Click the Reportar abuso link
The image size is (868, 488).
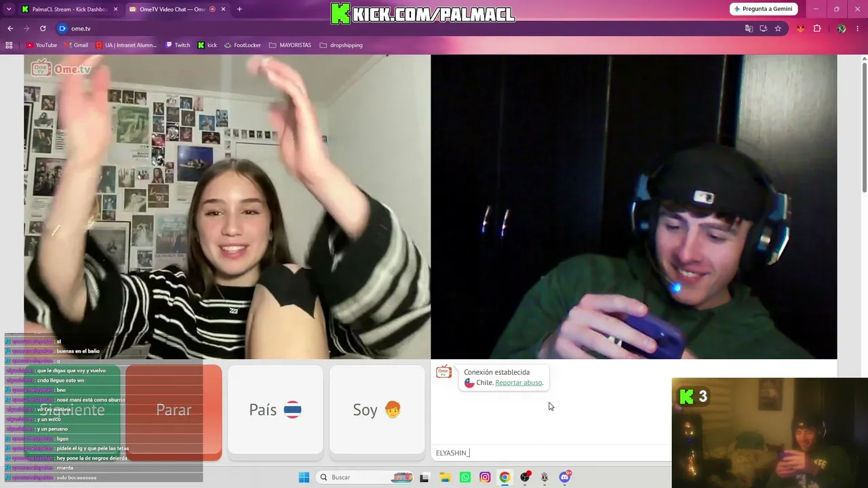coord(519,383)
